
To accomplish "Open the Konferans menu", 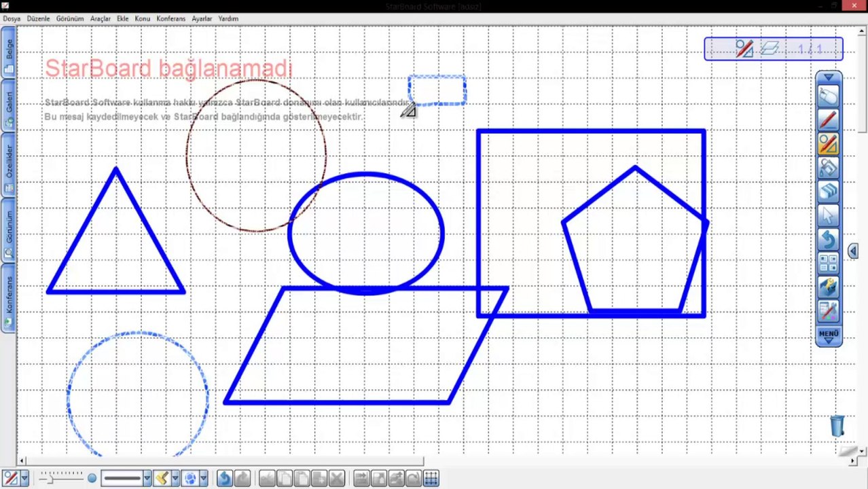I will 171,18.
